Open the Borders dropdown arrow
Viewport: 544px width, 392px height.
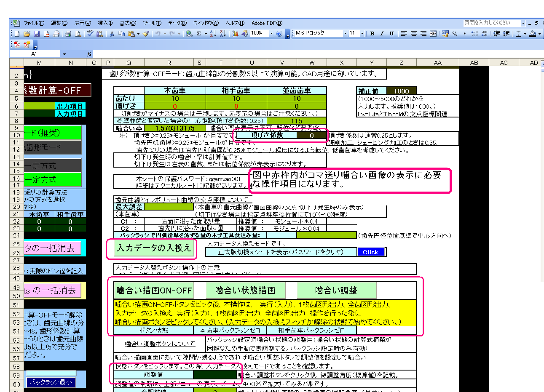point(525,34)
